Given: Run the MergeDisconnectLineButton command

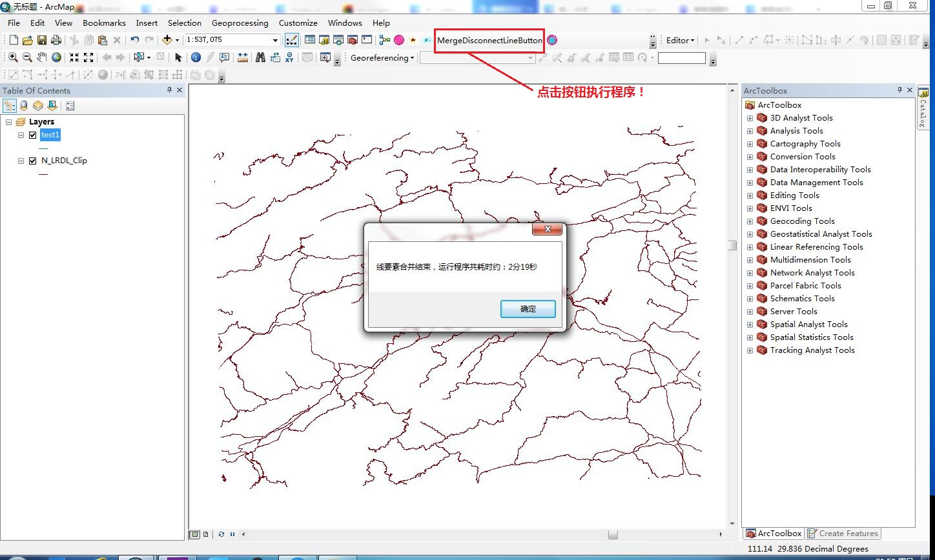Looking at the screenshot, I should click(489, 40).
